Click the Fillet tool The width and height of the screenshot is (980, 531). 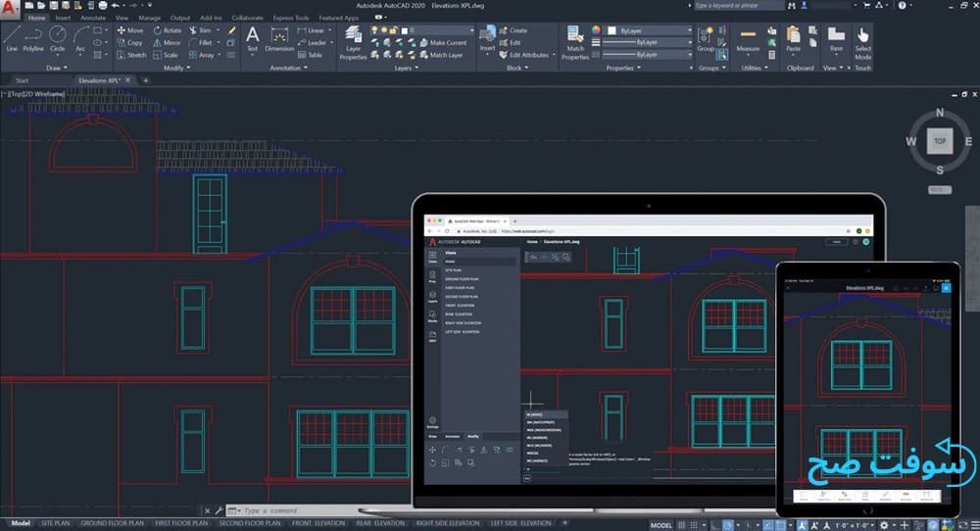200,42
